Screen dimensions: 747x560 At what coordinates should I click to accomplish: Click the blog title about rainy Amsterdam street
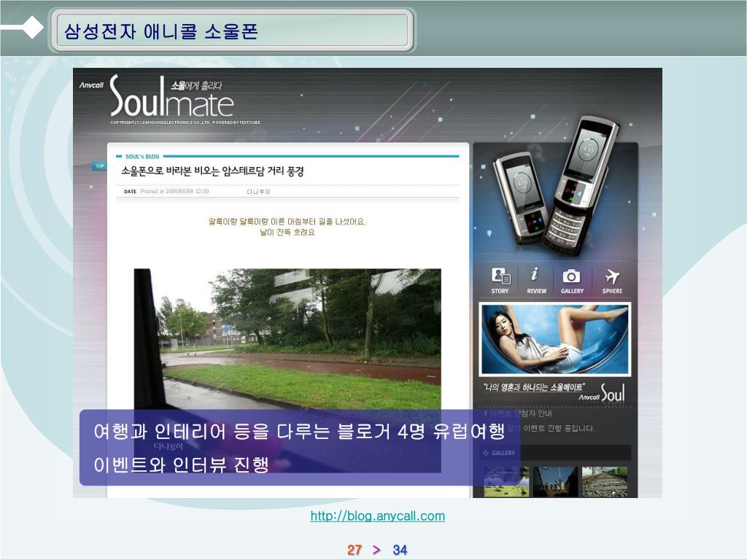pyautogui.click(x=212, y=171)
